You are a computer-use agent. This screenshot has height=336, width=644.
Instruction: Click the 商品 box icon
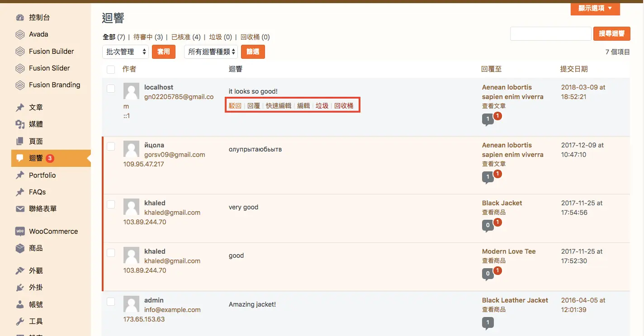pyautogui.click(x=20, y=248)
